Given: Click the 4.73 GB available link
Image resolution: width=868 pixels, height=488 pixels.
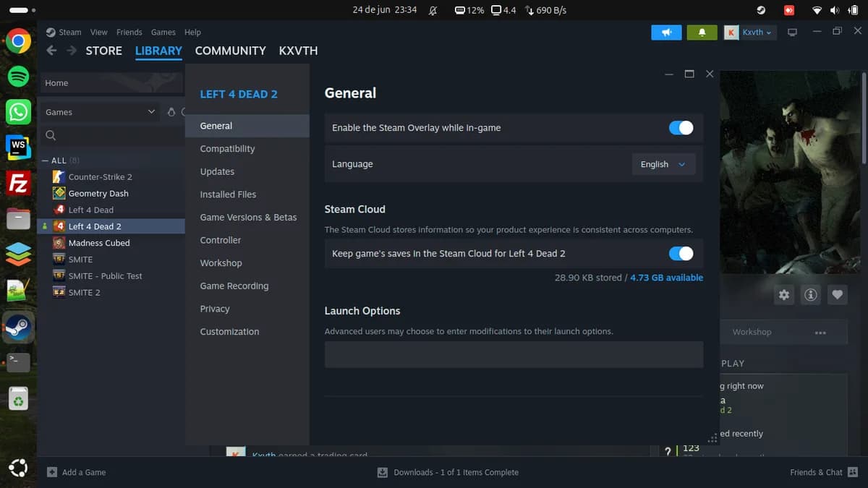Looking at the screenshot, I should (x=666, y=278).
